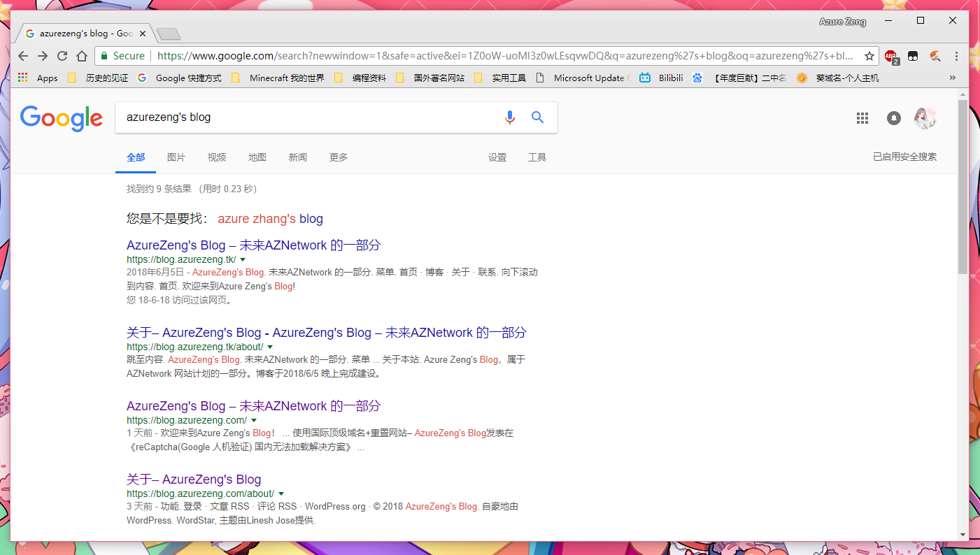Open the Apps bookmark shortcut
The width and height of the screenshot is (980, 555).
coord(38,78)
